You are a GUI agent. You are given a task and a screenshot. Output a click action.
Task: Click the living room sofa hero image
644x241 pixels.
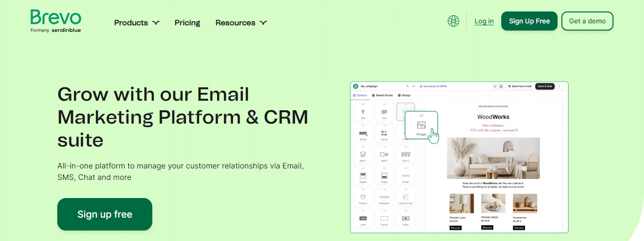click(493, 158)
